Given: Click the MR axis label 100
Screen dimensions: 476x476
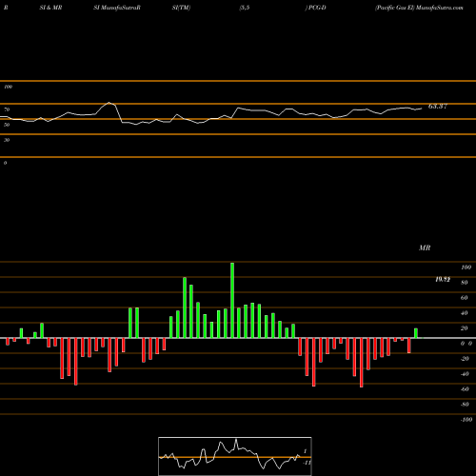Looking at the screenshot, I should click(466, 268).
